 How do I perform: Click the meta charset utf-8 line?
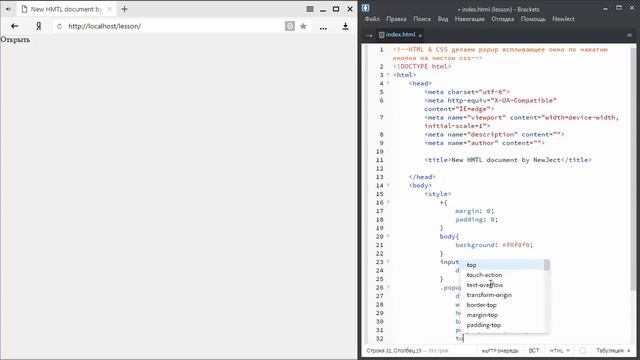coord(467,92)
